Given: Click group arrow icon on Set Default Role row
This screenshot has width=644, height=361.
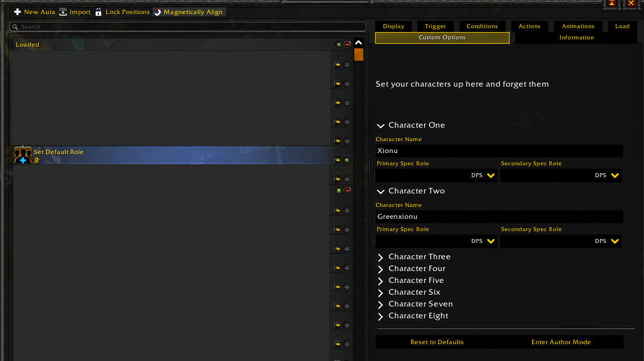Looking at the screenshot, I should tap(337, 160).
